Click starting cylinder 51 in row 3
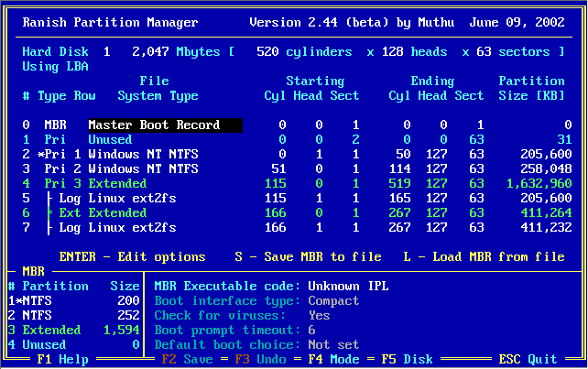This screenshot has height=369, width=588. (x=278, y=168)
